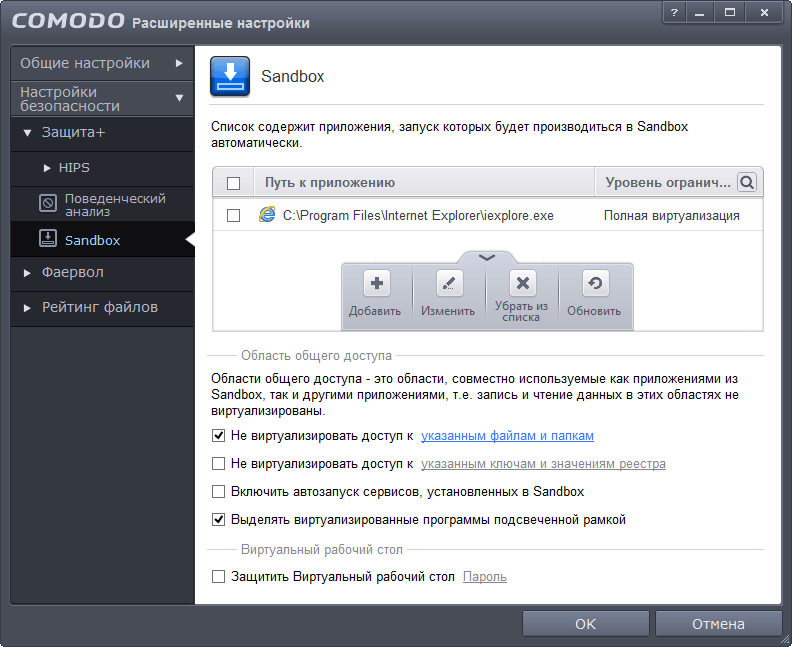Image resolution: width=792 pixels, height=647 pixels.
Task: Check the iexplore.exe row checkbox
Action: coord(233,216)
